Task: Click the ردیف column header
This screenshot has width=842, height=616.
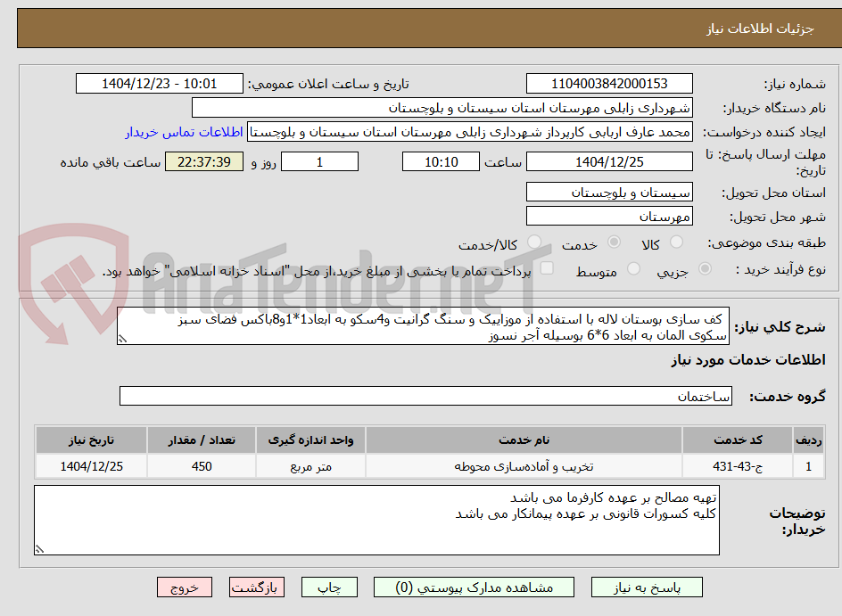Action: coord(808,440)
